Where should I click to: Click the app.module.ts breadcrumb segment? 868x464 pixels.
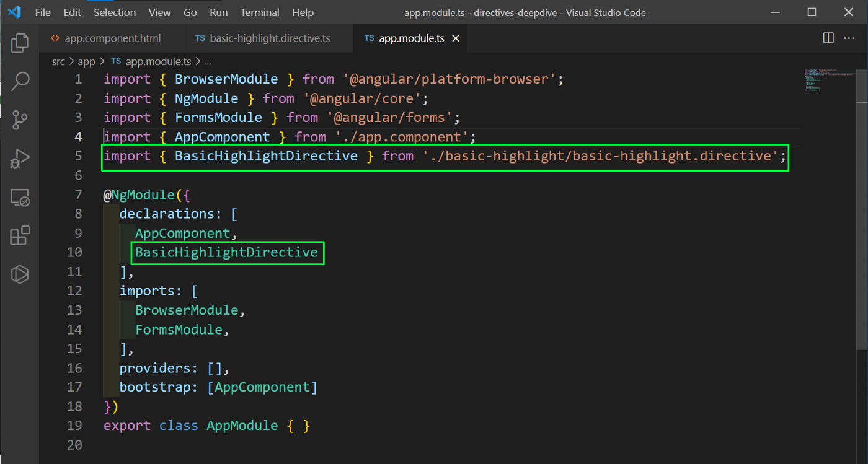[151, 61]
